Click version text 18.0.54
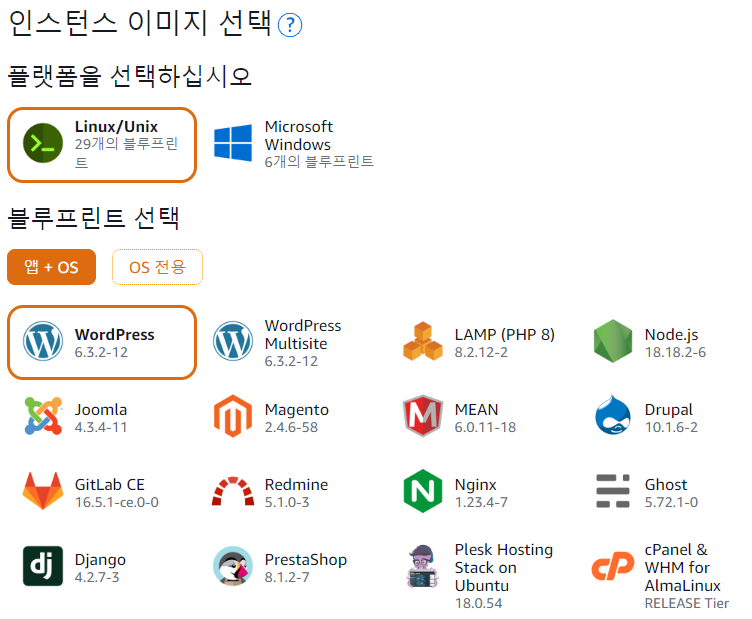 point(478,603)
